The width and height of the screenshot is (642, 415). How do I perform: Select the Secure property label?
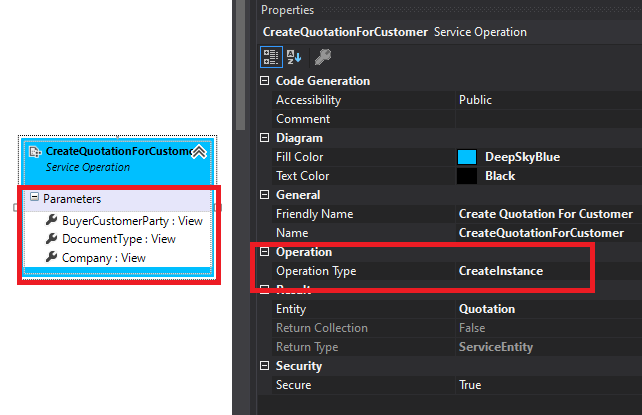293,385
